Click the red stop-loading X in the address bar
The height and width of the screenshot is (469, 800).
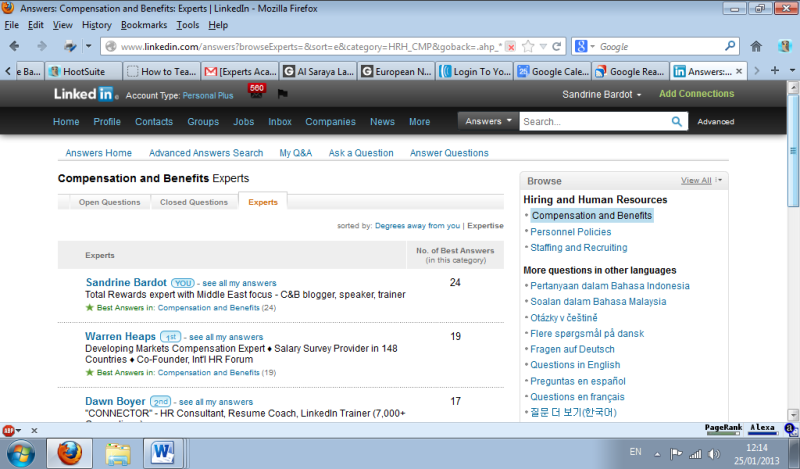(x=511, y=47)
